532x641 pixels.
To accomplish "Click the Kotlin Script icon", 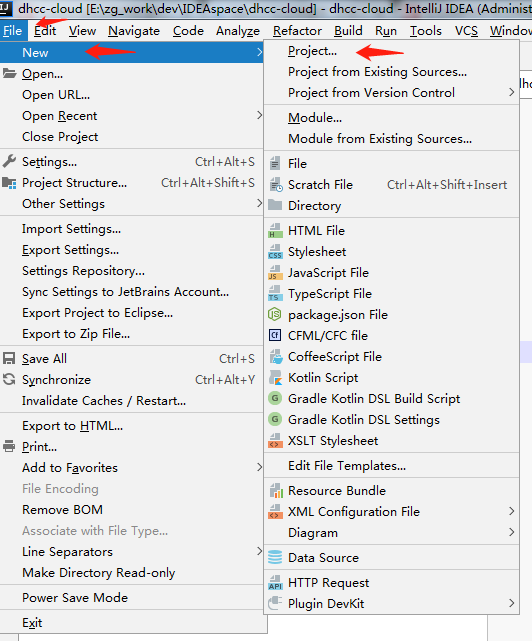I will point(275,378).
